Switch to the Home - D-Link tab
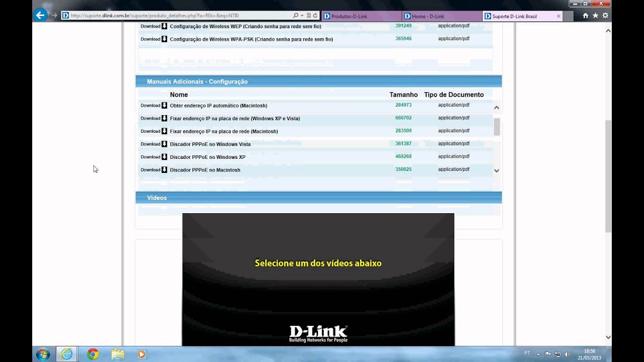This screenshot has width=644, height=362. point(442,16)
